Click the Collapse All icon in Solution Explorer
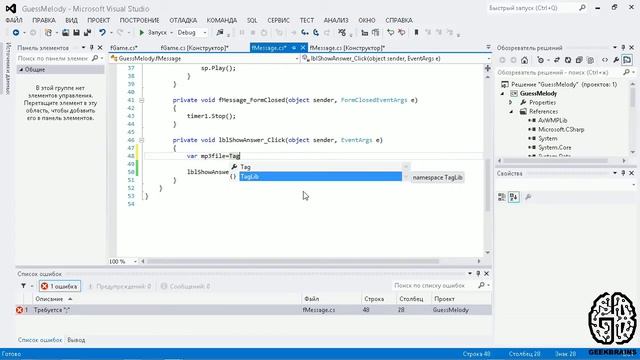 pyautogui.click(x=579, y=60)
